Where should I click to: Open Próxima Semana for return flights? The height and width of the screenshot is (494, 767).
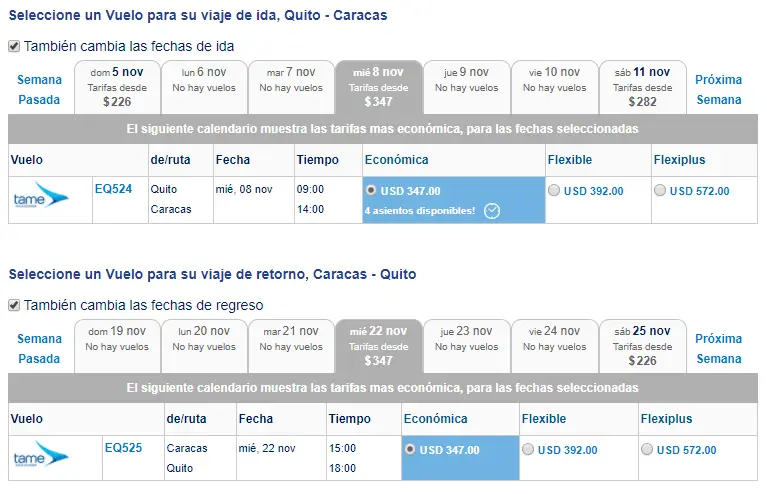718,349
